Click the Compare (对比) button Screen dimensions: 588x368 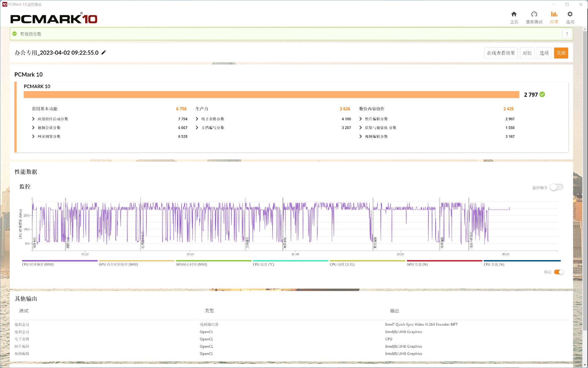coord(527,53)
